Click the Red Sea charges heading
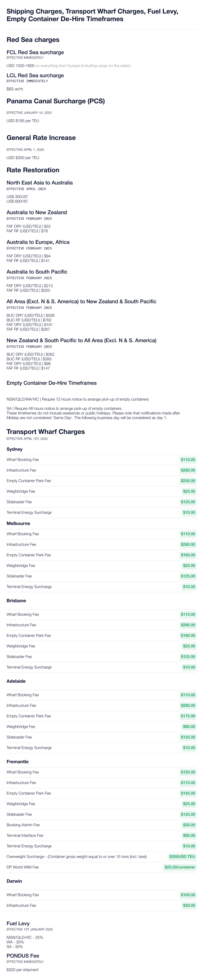This screenshot has height=980, width=210. (33, 40)
